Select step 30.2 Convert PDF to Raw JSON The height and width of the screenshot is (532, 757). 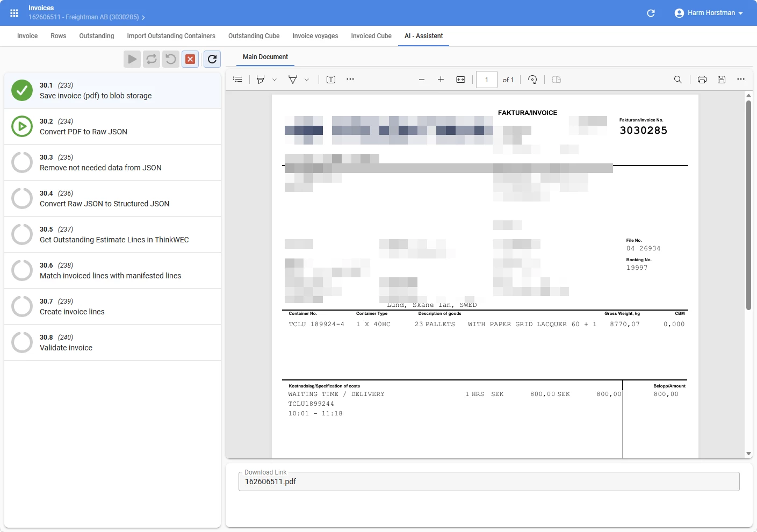click(x=113, y=126)
